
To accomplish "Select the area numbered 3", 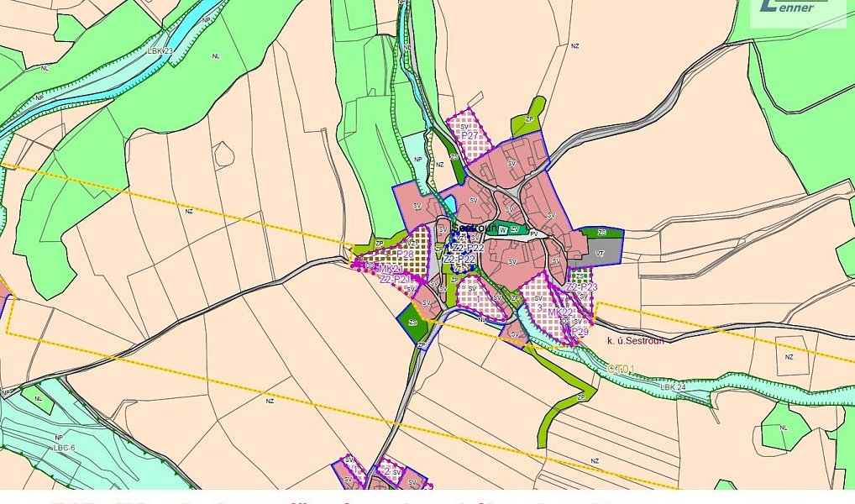I will [x=538, y=307].
